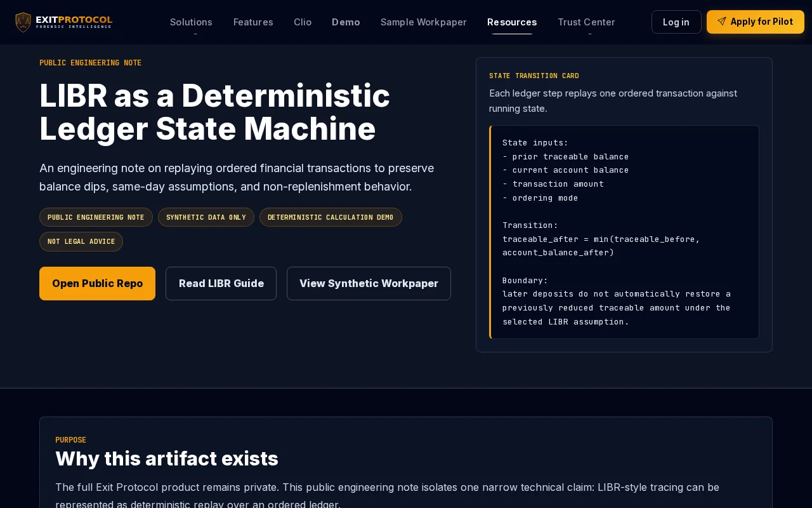Click the code line '- prior traceable balance'
The width and height of the screenshot is (812, 508).
[x=566, y=156]
